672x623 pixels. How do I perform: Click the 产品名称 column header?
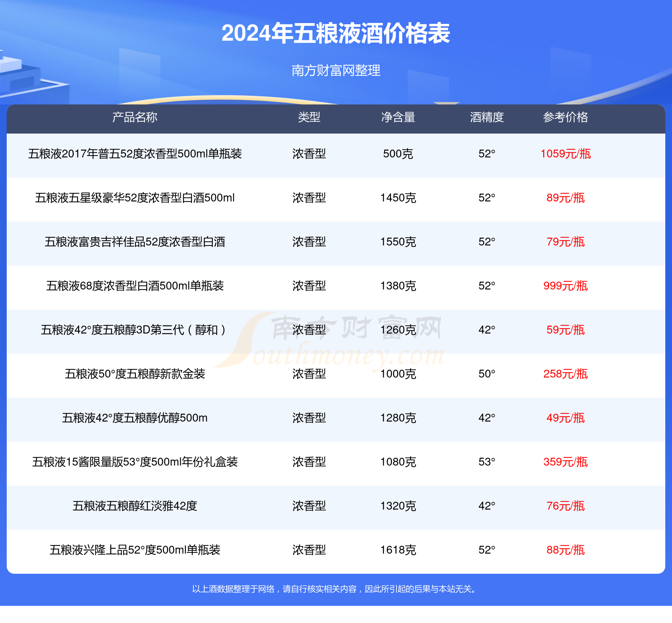point(135,117)
